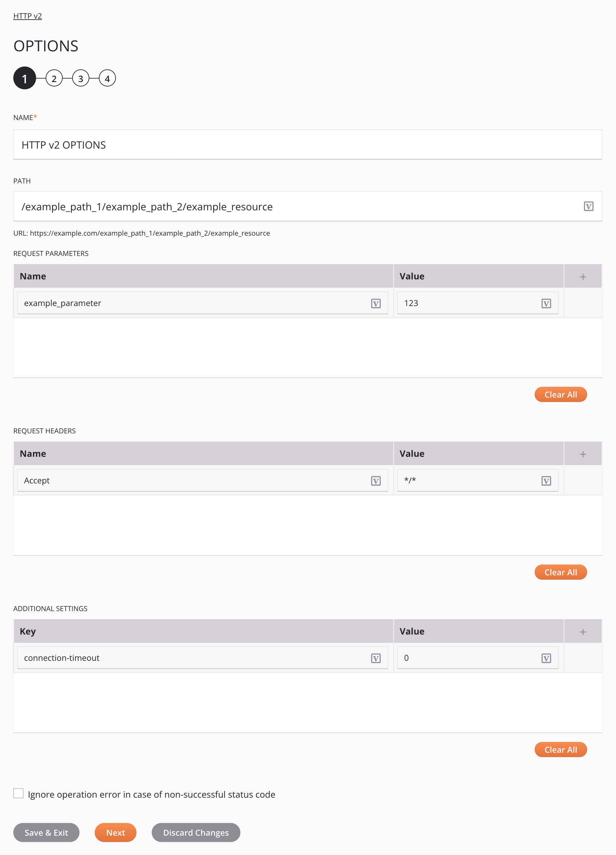Click Save & Exit button

[x=46, y=832]
